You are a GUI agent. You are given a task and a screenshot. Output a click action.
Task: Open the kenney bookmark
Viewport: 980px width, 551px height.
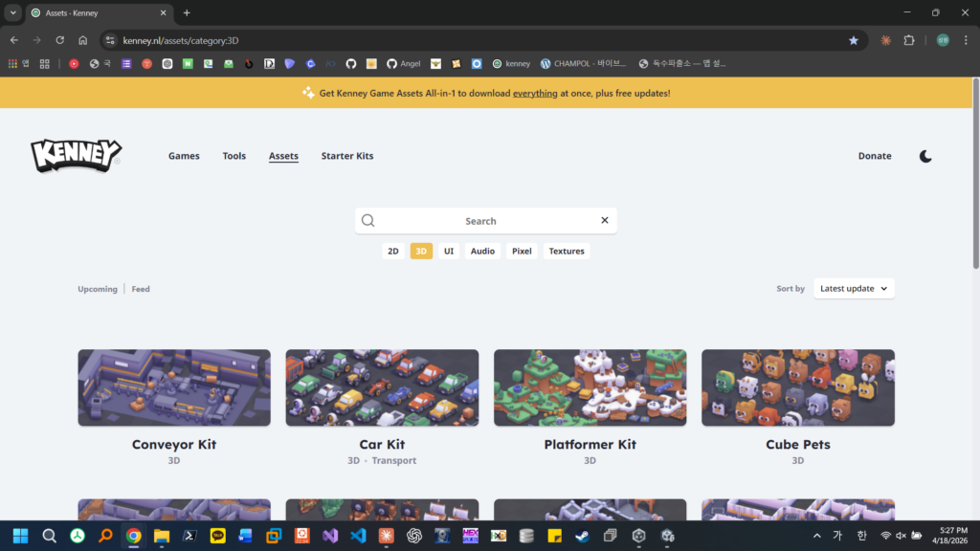(511, 64)
